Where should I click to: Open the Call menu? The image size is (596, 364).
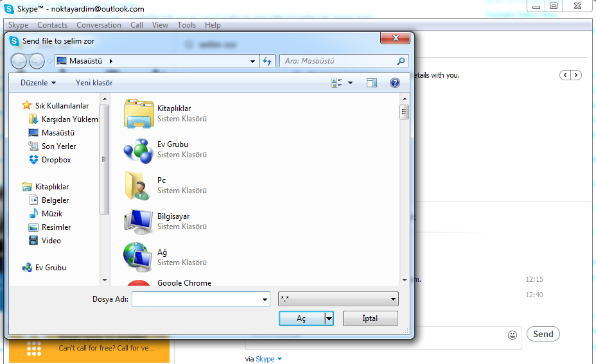137,25
